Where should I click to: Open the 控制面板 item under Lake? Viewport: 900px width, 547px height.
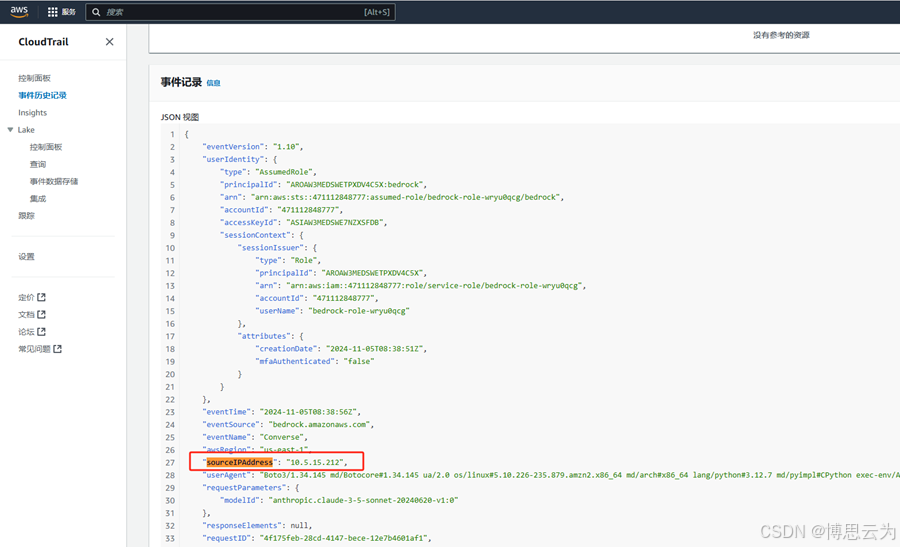46,147
